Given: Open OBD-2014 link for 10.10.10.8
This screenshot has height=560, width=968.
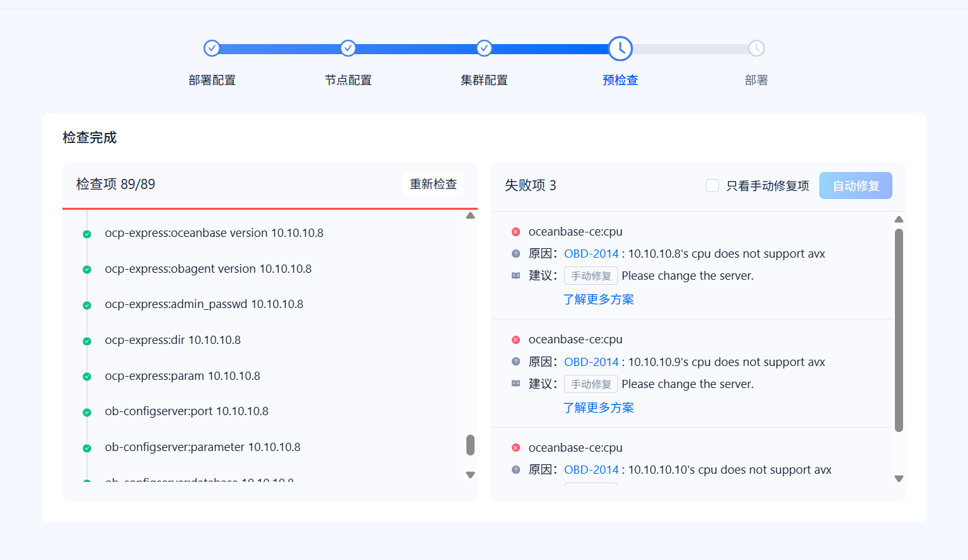Looking at the screenshot, I should coord(591,254).
